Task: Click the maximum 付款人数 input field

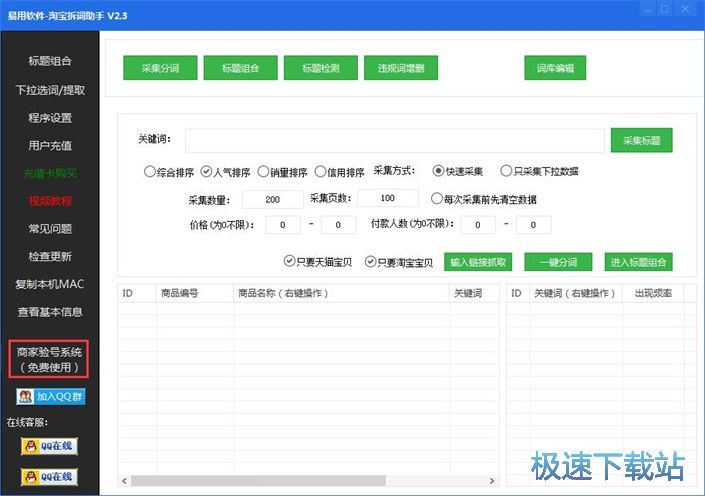Action: click(533, 225)
